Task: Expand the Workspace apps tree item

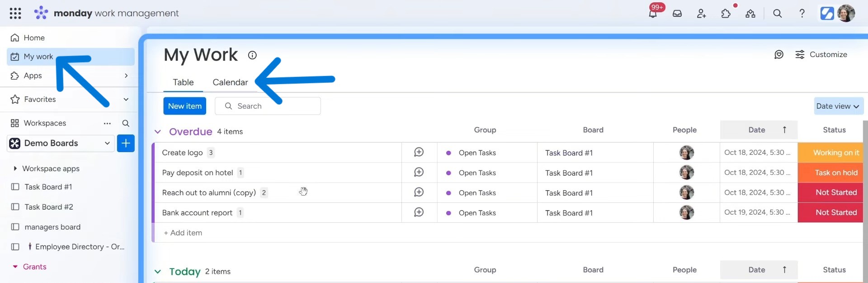Action: pyautogui.click(x=15, y=168)
